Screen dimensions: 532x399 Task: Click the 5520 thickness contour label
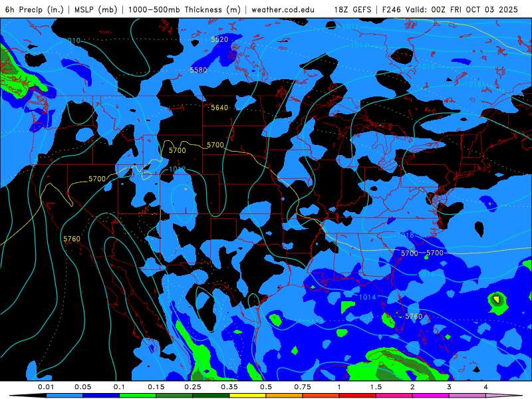click(x=219, y=39)
